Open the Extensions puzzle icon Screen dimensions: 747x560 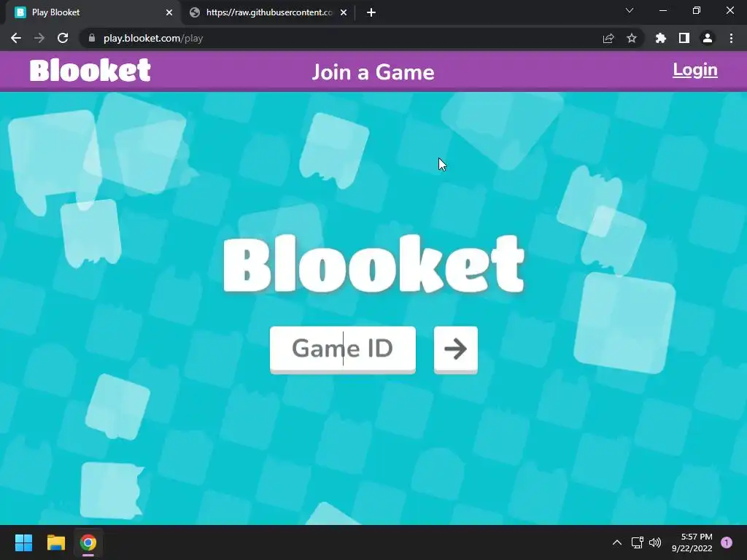tap(660, 38)
